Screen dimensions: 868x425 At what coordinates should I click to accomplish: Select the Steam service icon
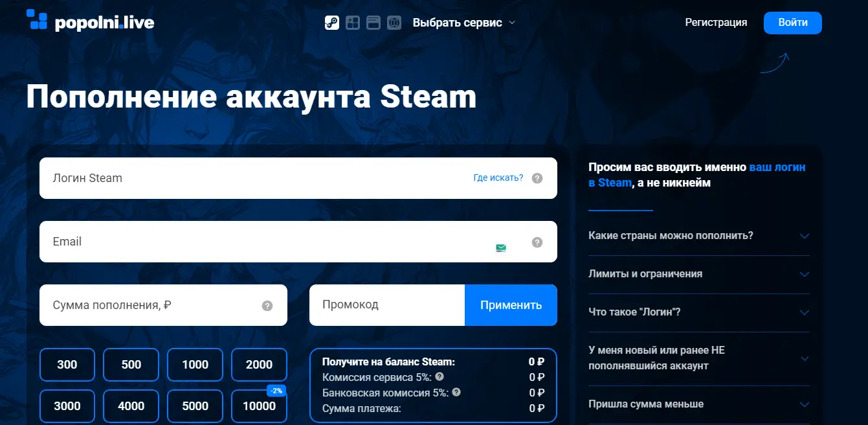pyautogui.click(x=331, y=23)
